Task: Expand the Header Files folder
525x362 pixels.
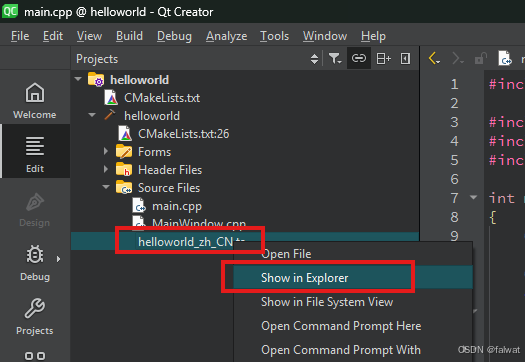Action: pyautogui.click(x=106, y=169)
